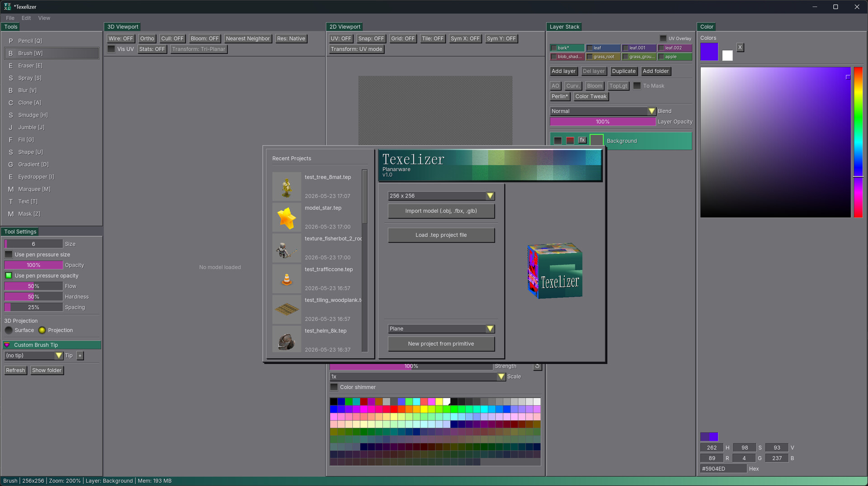Select the Clone tool
Viewport: 868px width, 486px height.
pyautogui.click(x=52, y=103)
